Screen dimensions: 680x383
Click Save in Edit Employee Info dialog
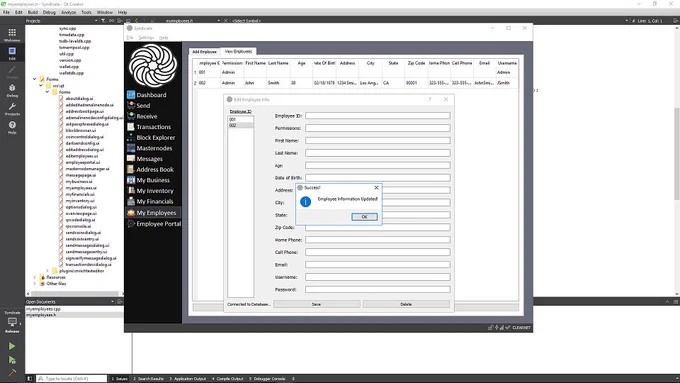tap(317, 304)
